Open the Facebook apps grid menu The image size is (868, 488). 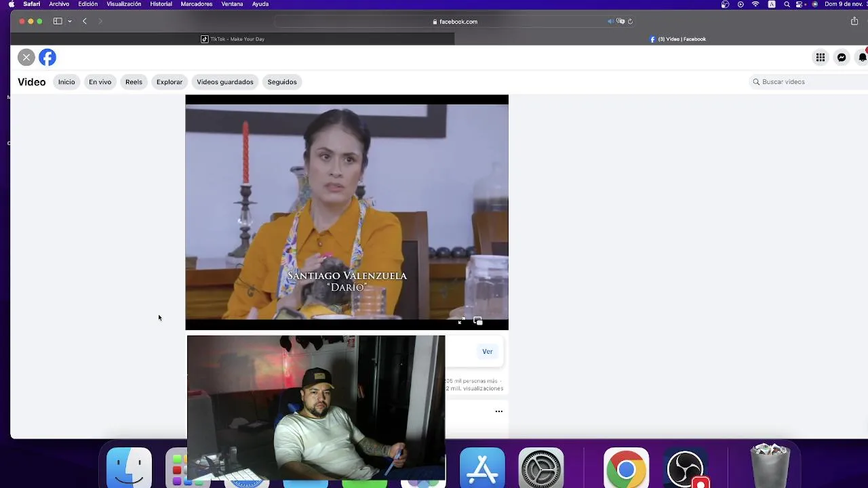(x=821, y=58)
